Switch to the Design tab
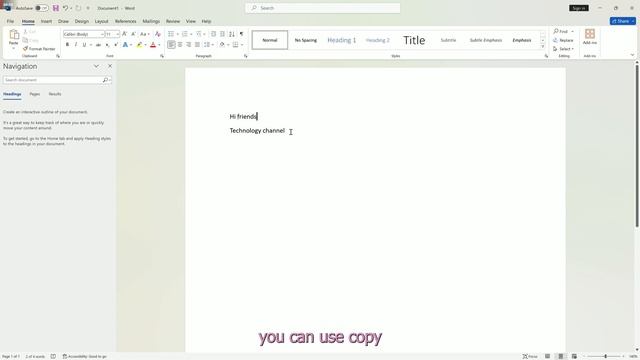Image resolution: width=640 pixels, height=360 pixels. 82,21
